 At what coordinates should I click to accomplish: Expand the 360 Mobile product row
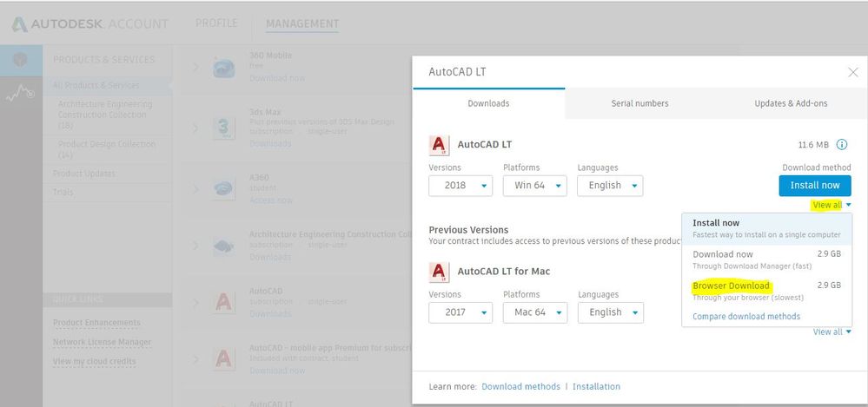pyautogui.click(x=195, y=68)
